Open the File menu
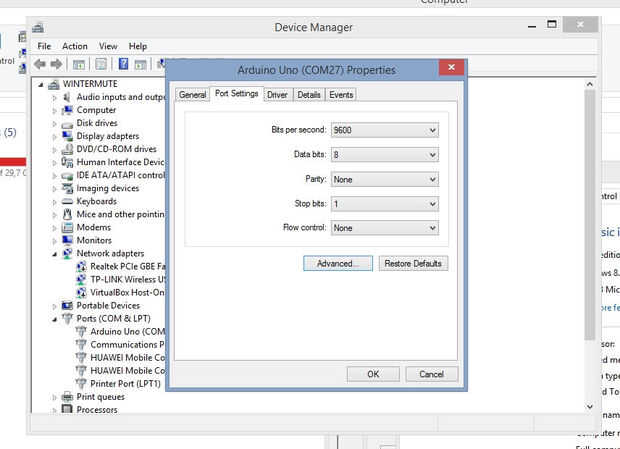620x449 pixels. 44,46
